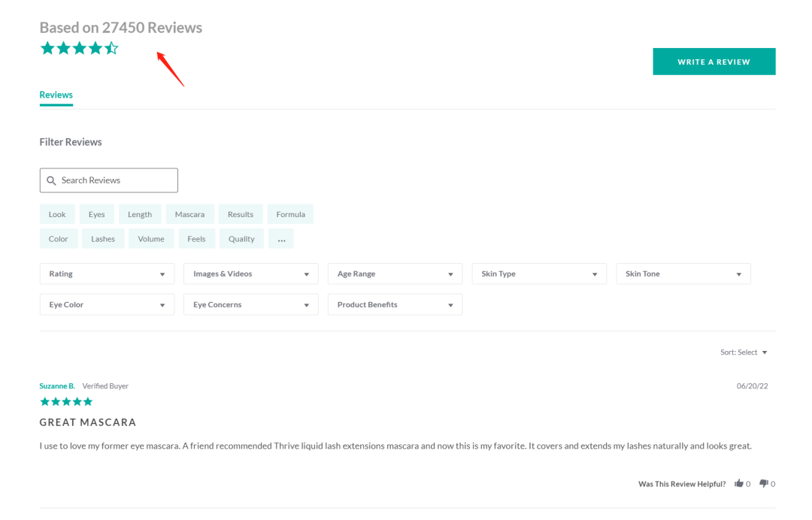Select the Volume topic tag

coord(151,239)
